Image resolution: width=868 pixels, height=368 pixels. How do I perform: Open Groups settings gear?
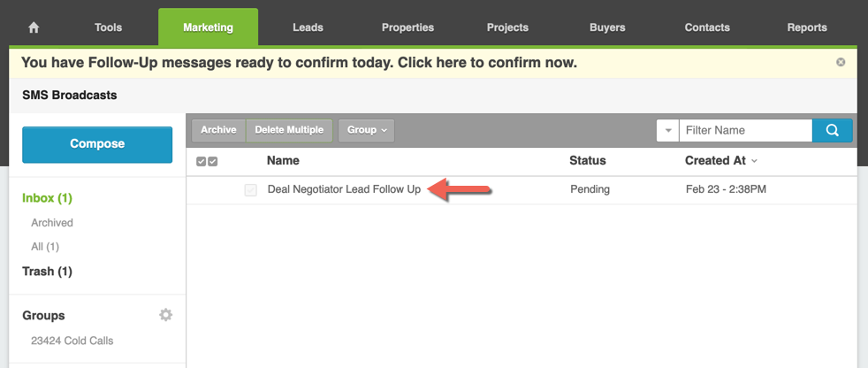coord(165,315)
